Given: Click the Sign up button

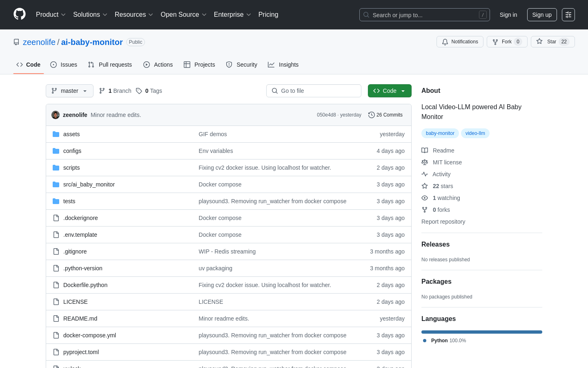Looking at the screenshot, I should pos(542,15).
